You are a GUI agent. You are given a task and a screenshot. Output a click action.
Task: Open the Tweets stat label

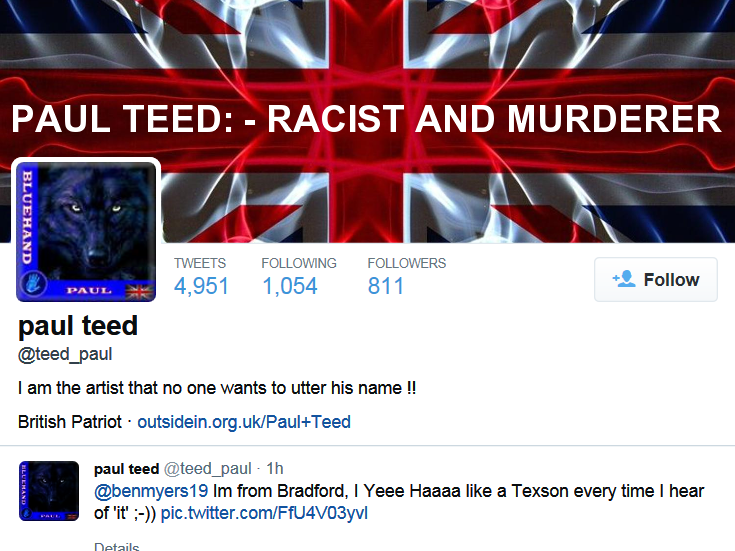click(x=200, y=264)
